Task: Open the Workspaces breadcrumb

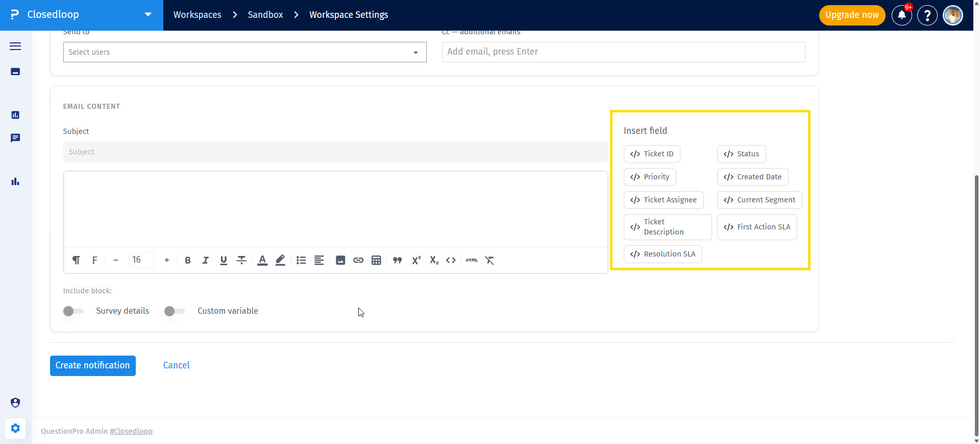Action: point(197,15)
